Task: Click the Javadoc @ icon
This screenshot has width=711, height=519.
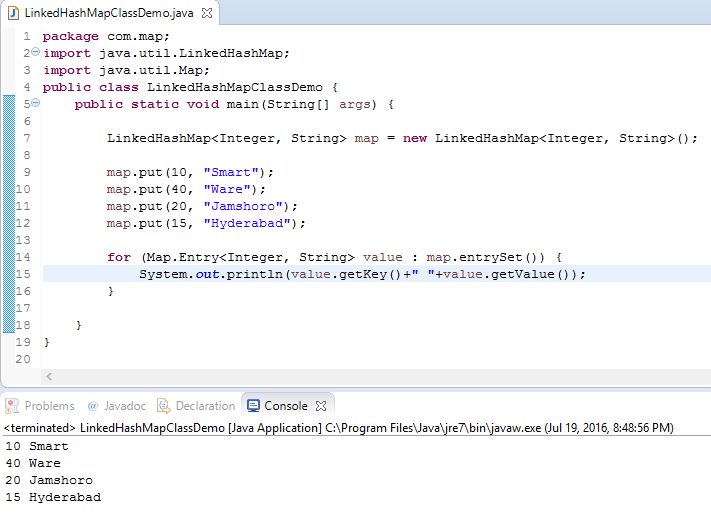Action: [93, 406]
